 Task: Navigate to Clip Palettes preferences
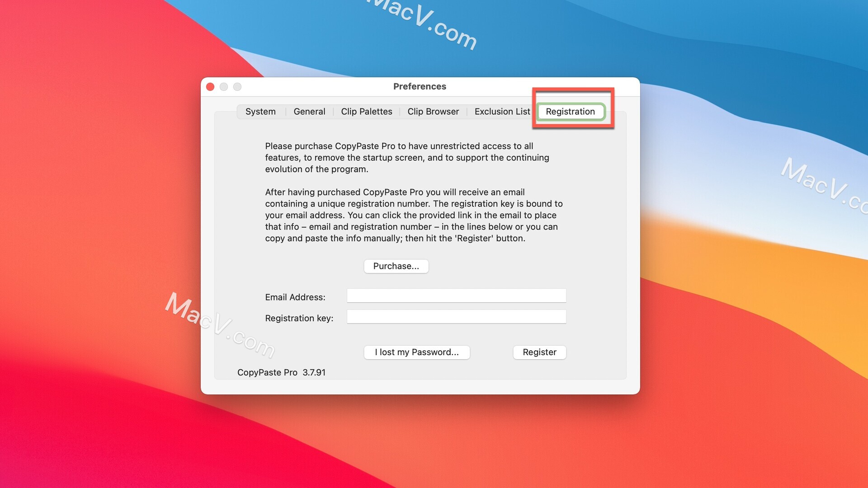click(x=366, y=111)
